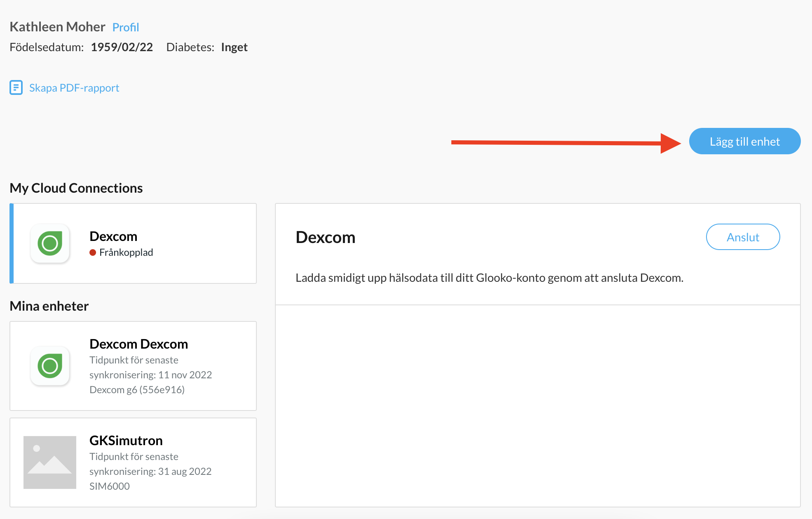Click the Dexcom logo in cloud connections
Screen dimensions: 812x519
point(50,243)
